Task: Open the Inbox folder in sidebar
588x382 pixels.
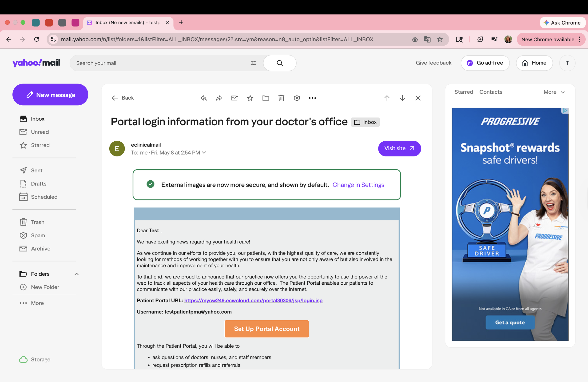Action: [x=32, y=119]
